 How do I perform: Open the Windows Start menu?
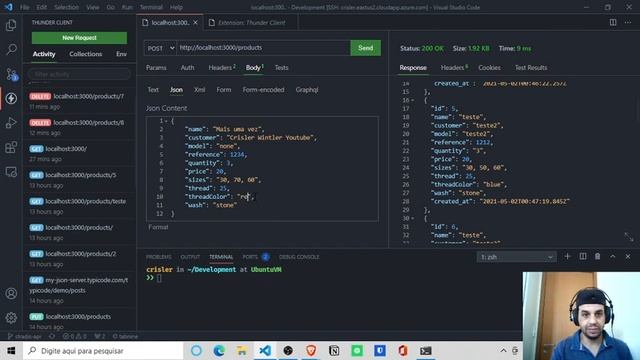pyautogui.click(x=11, y=350)
